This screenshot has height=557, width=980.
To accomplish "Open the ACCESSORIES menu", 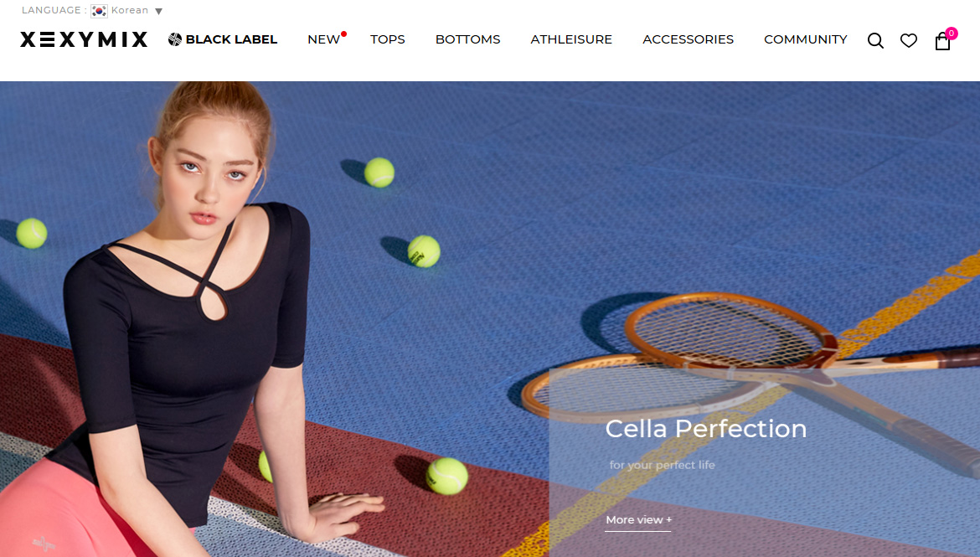I will click(x=689, y=39).
